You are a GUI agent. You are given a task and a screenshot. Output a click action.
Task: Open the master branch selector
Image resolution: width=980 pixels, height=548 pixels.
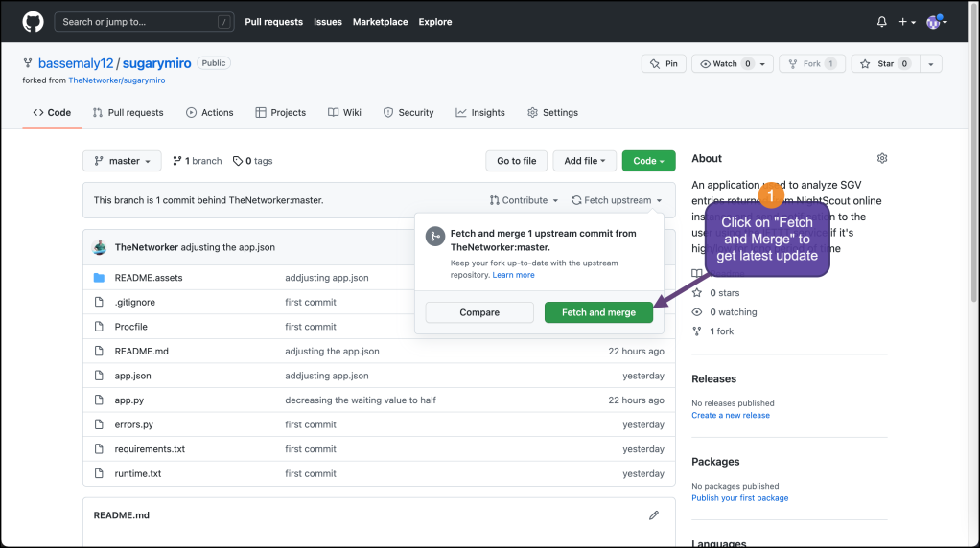click(x=122, y=160)
